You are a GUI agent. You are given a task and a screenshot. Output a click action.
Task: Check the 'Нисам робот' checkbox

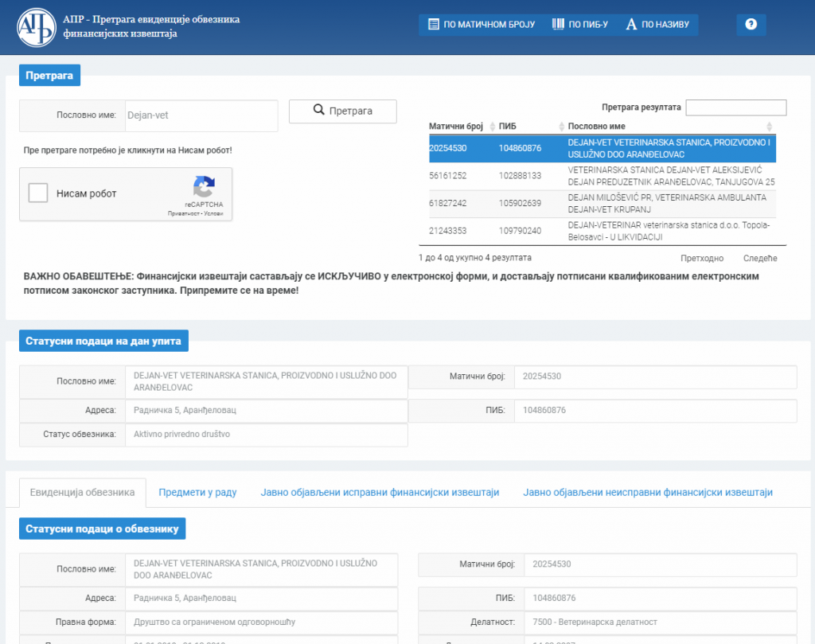click(37, 193)
